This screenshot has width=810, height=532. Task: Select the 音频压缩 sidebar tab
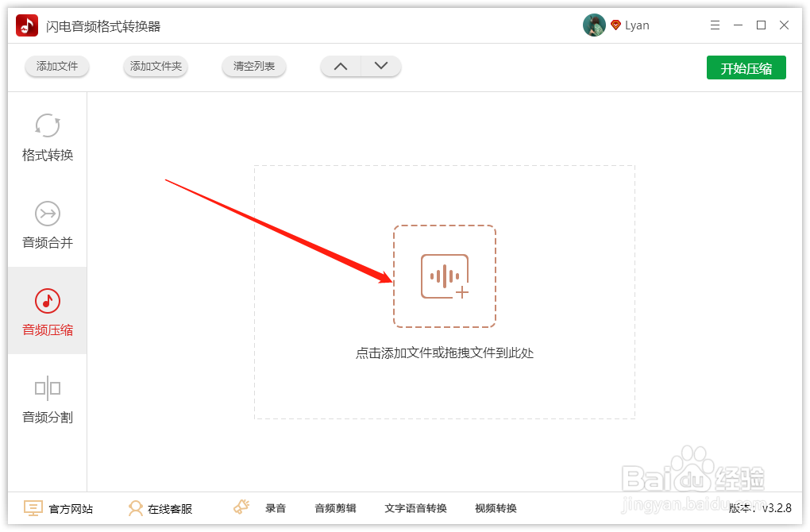tap(48, 311)
